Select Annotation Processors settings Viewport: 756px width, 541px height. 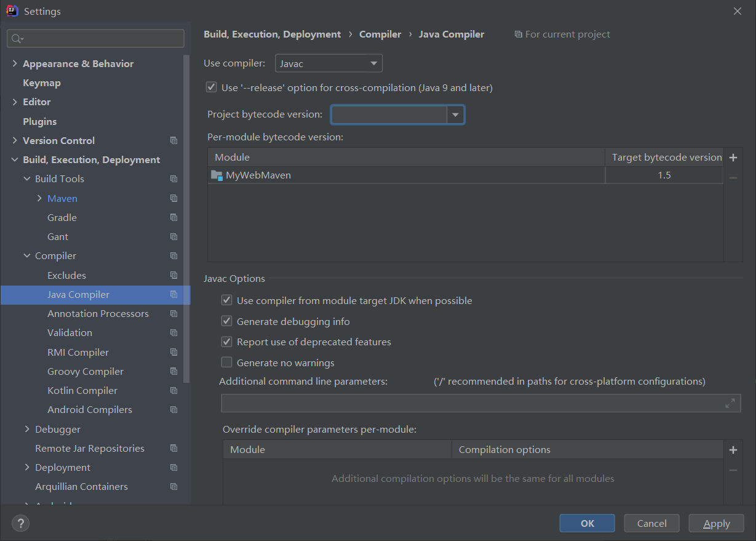pos(98,313)
